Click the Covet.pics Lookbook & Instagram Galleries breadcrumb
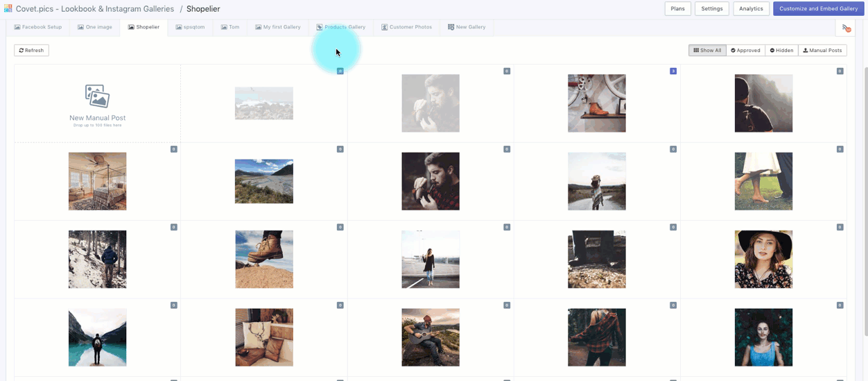This screenshot has height=381, width=868. [95, 9]
